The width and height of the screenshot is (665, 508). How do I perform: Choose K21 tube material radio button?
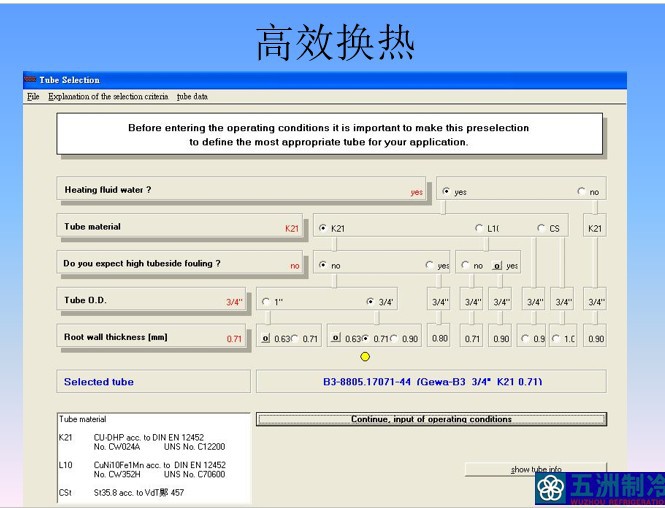[x=323, y=228]
